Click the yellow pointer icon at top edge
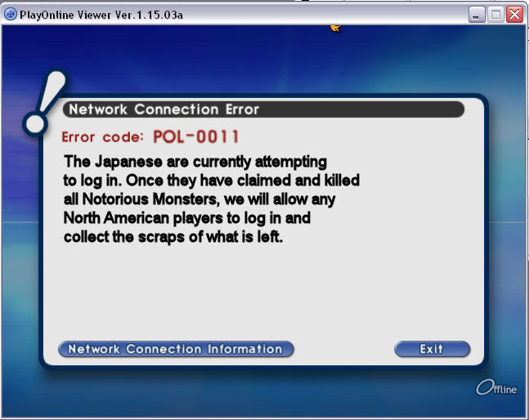The width and height of the screenshot is (529, 420). point(336,28)
